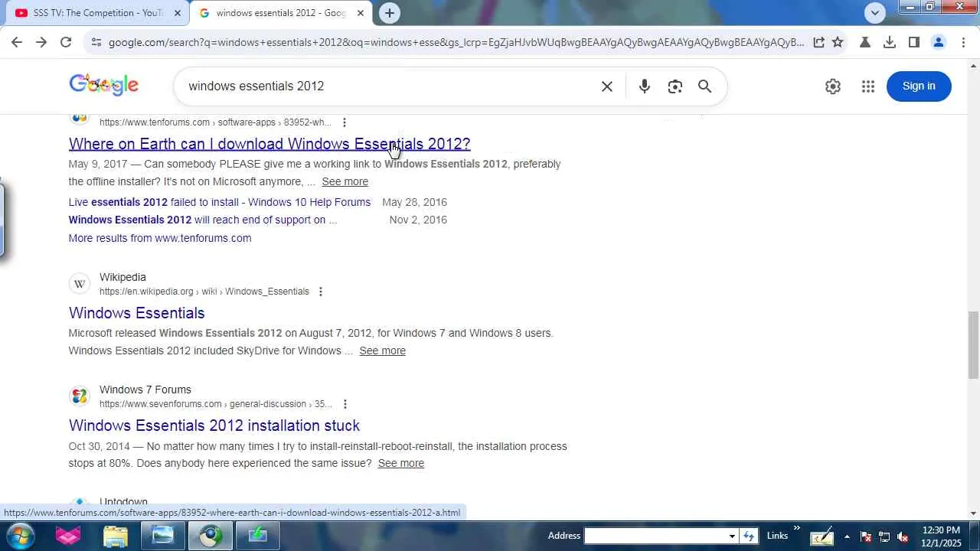The image size is (980, 551).
Task: Bookmark this page with the star
Action: [838, 43]
